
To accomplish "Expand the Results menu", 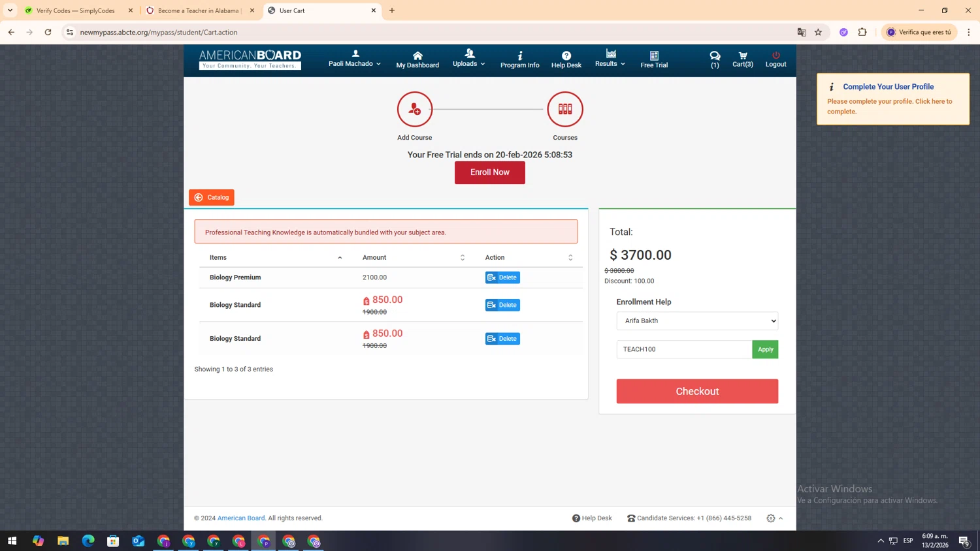I will tap(610, 59).
